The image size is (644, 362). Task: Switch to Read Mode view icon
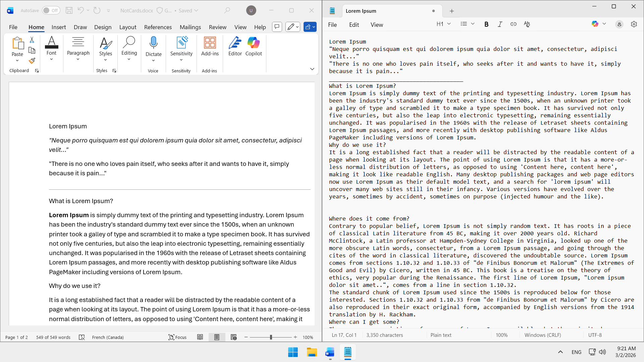point(200,337)
